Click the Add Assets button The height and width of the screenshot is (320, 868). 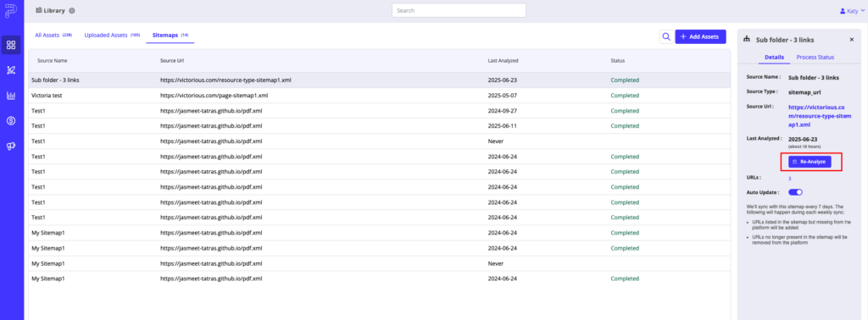[x=700, y=36]
